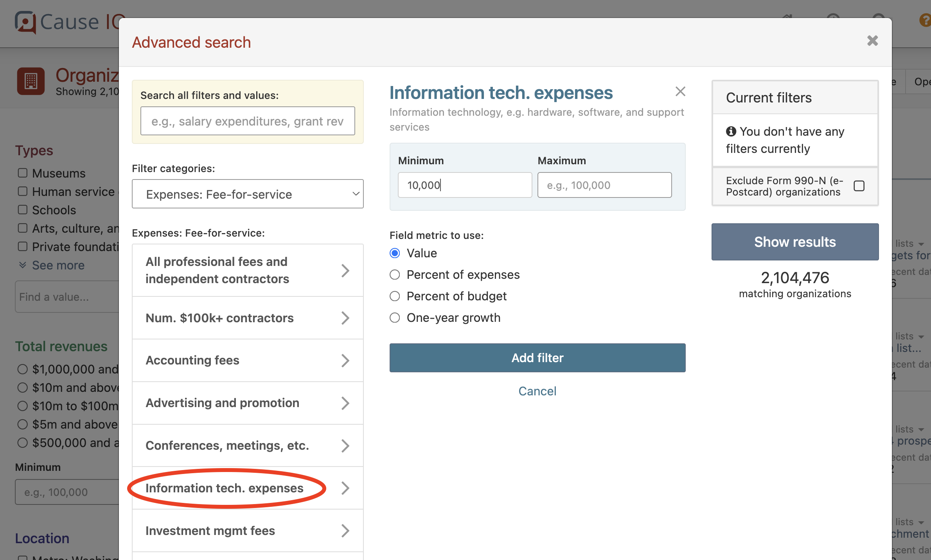Click the Show results button
The image size is (931, 560).
[795, 242]
